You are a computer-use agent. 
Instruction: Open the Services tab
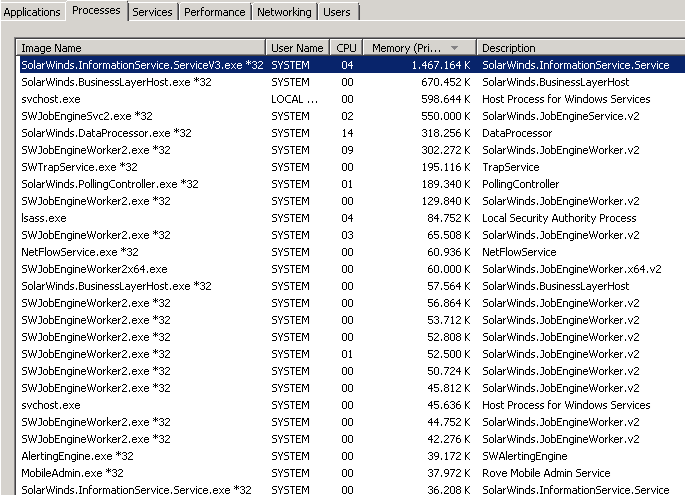point(152,12)
